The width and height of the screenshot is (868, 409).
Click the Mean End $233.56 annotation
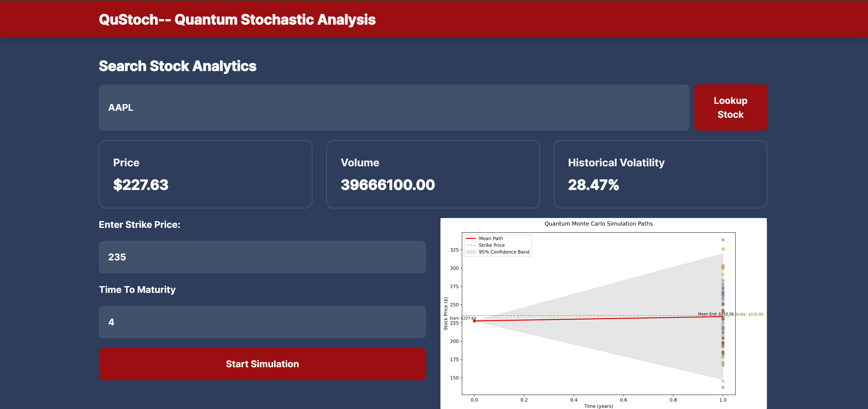tap(715, 314)
